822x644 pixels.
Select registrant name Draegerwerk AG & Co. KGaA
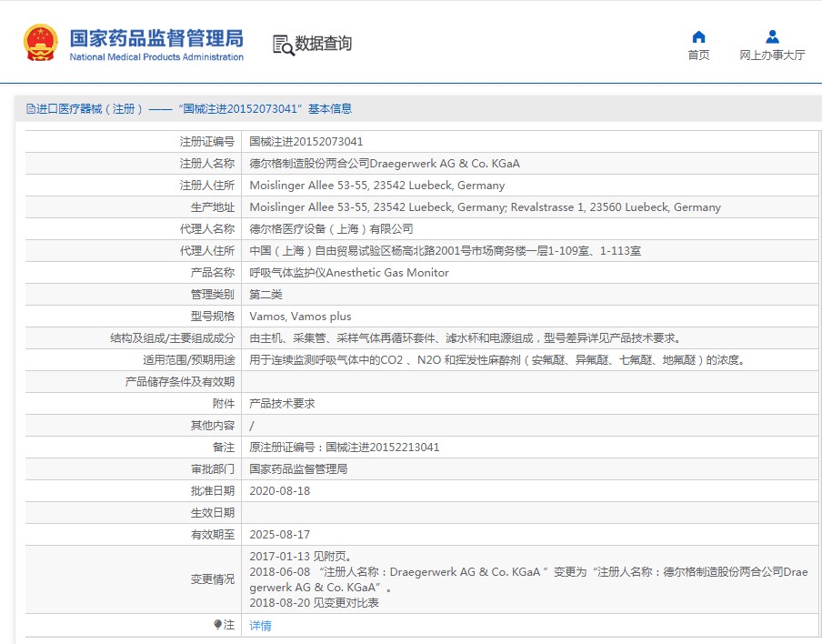[x=385, y=164]
